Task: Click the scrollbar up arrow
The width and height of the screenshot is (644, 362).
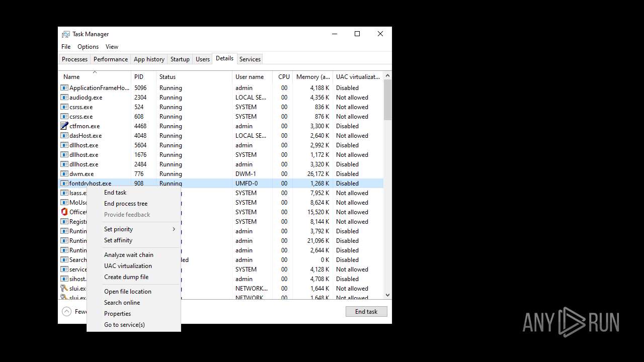Action: click(x=387, y=76)
